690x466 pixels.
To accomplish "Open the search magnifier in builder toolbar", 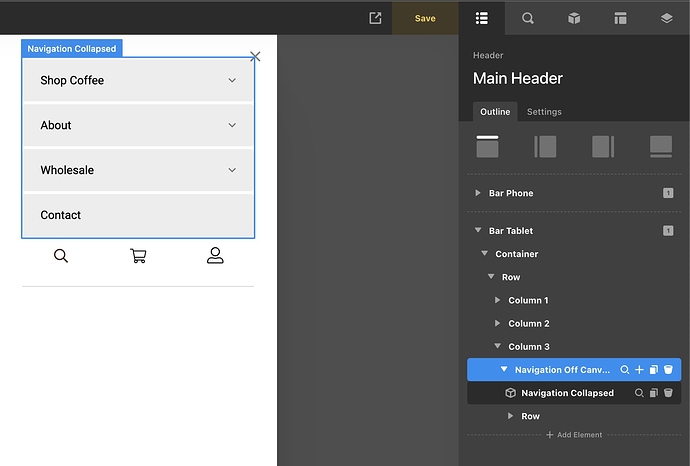I will (x=527, y=18).
